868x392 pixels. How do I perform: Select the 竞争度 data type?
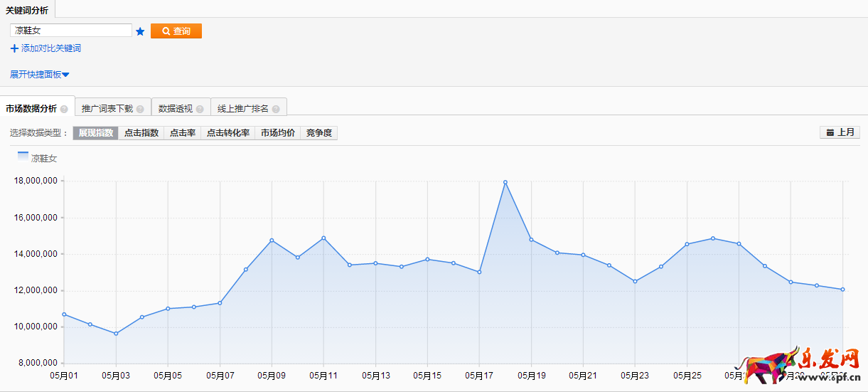point(318,133)
